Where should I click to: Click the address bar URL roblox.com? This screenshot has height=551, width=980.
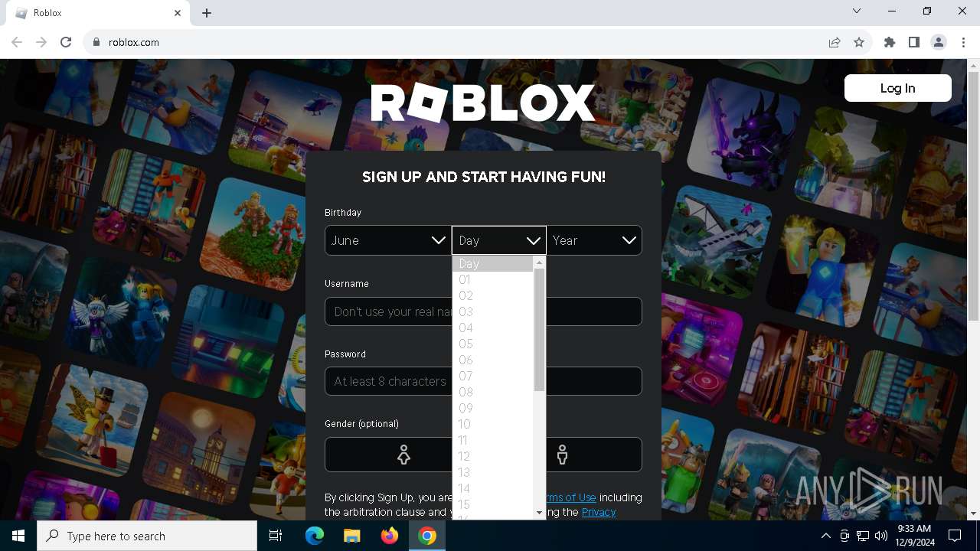tap(134, 42)
